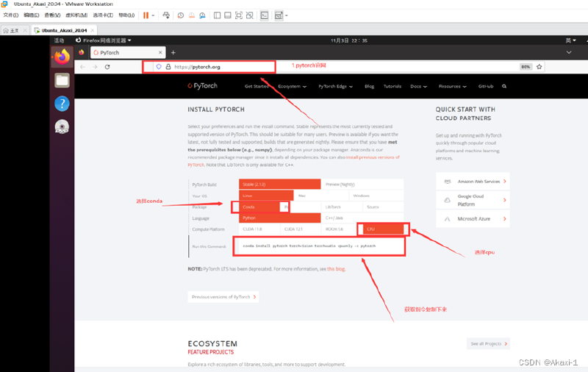The image size is (588, 372).
Task: Open a new Firefox tab
Action: click(x=173, y=52)
